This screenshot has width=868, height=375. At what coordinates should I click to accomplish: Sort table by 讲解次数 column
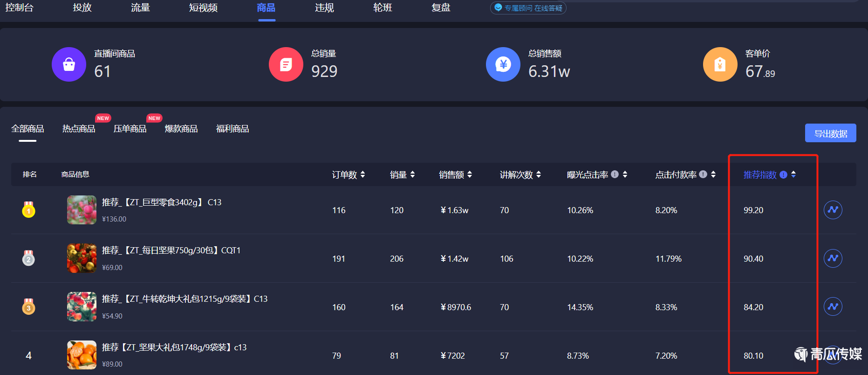coord(539,174)
